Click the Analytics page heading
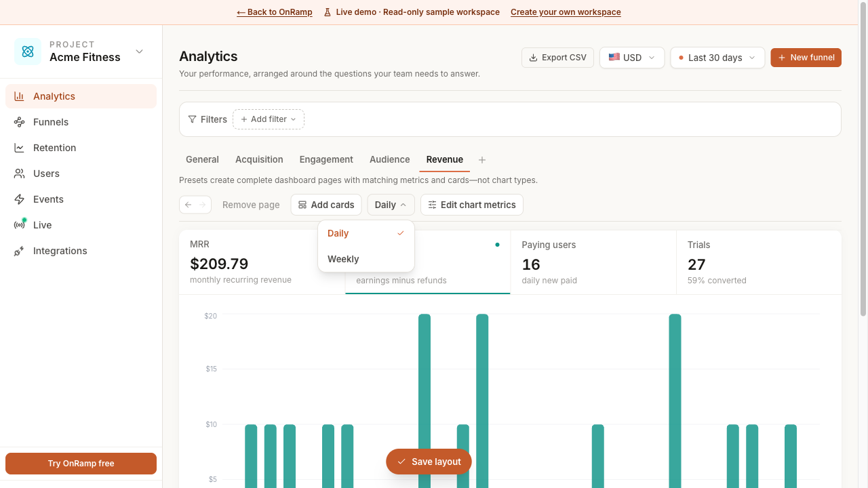868x488 pixels. (x=208, y=56)
